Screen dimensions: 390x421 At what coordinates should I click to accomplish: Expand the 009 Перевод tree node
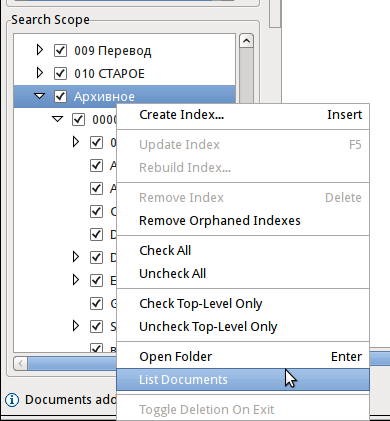tap(40, 50)
